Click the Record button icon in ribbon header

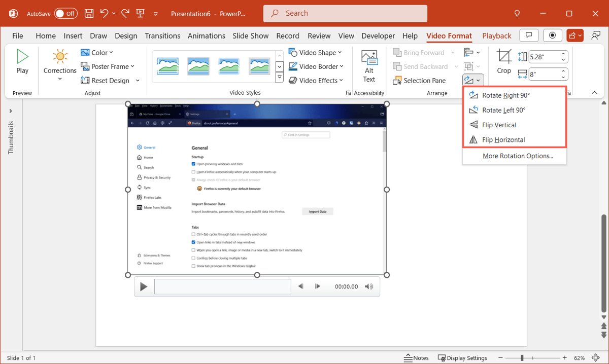[552, 35]
